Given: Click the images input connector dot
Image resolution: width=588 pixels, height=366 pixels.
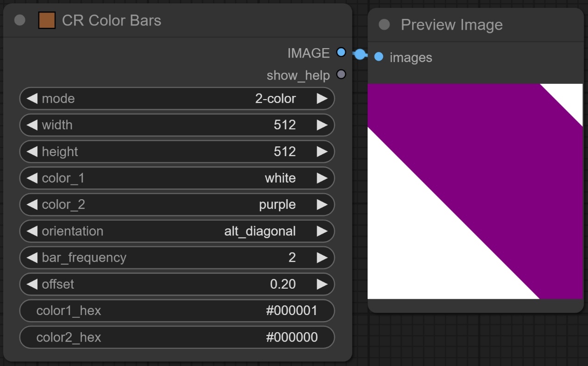Looking at the screenshot, I should [x=378, y=57].
